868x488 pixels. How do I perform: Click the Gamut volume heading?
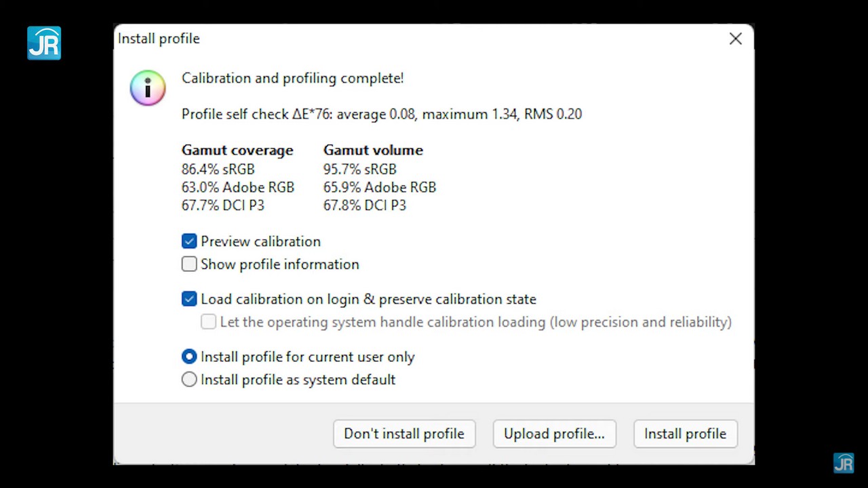(x=373, y=150)
